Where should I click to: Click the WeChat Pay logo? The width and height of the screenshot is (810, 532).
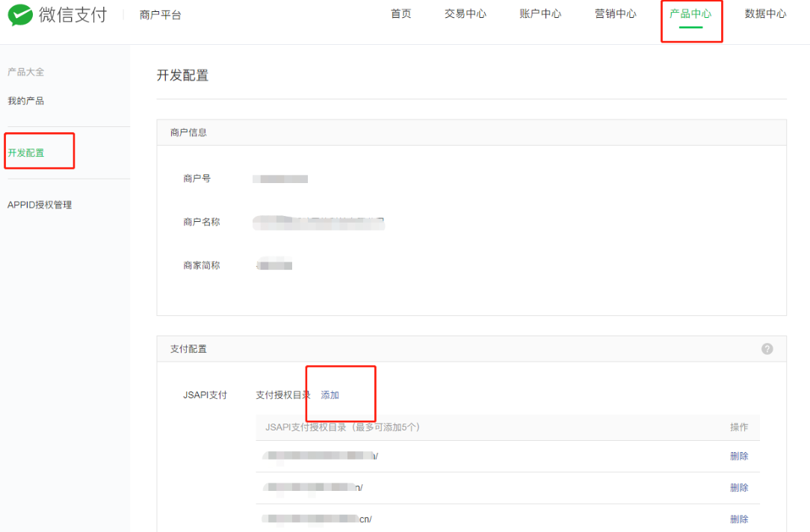(x=58, y=15)
